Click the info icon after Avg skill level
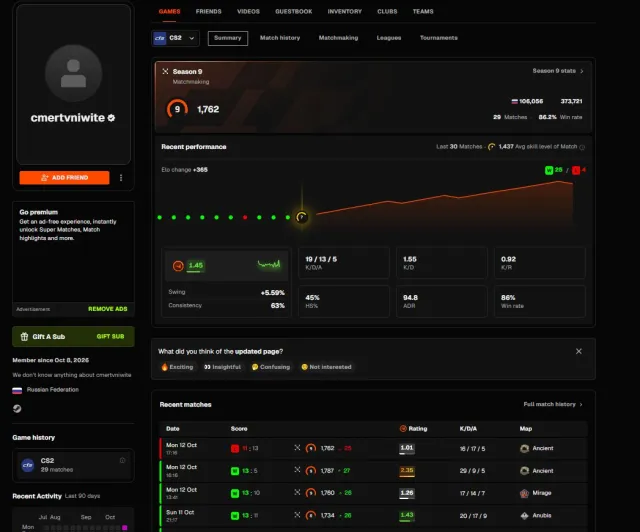The image size is (640, 532). 582,147
